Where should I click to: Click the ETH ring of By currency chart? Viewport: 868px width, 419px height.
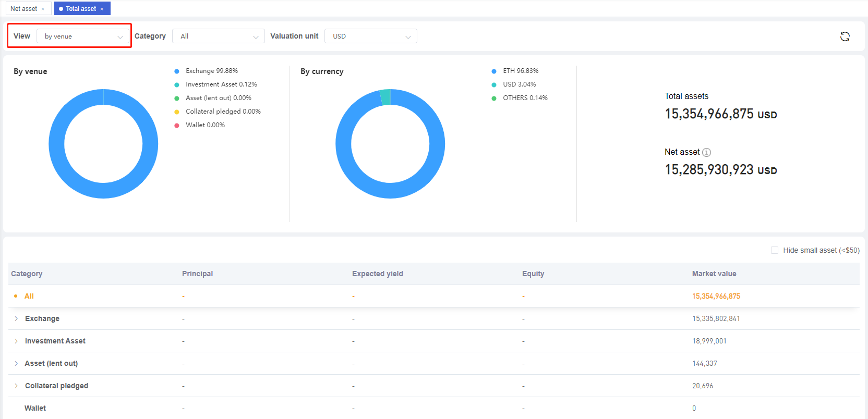click(x=390, y=190)
